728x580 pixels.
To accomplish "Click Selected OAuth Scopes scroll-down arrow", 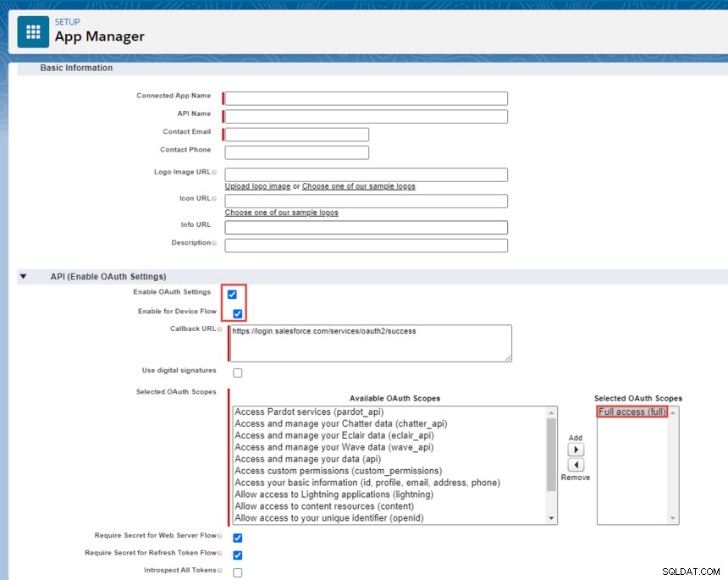I will (x=673, y=518).
